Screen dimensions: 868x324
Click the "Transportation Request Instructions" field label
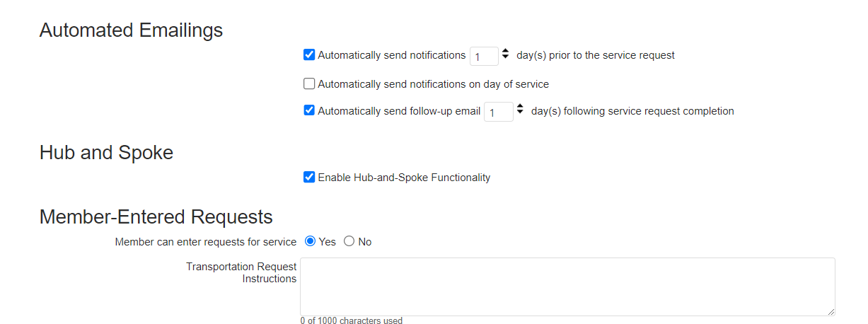tap(241, 272)
